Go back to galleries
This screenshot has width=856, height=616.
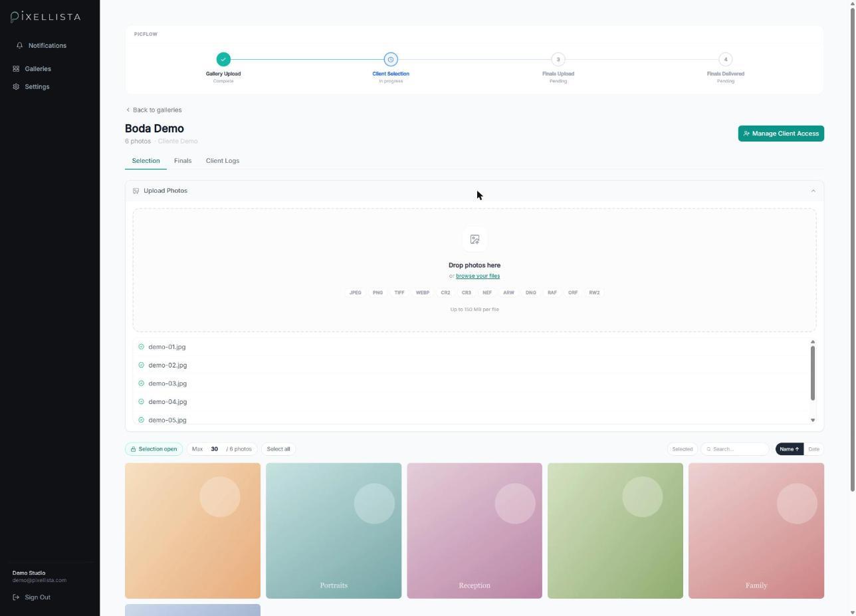154,110
